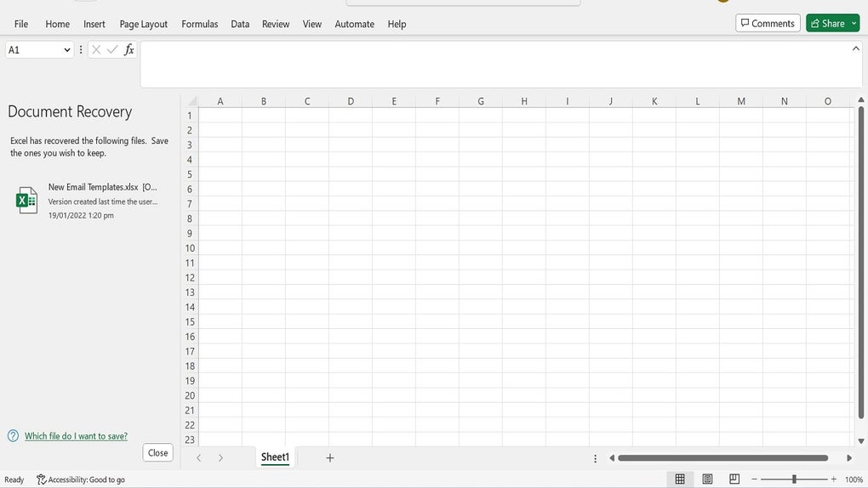Collapse the formula bar with the chevron
Image resolution: width=868 pixels, height=488 pixels.
856,48
